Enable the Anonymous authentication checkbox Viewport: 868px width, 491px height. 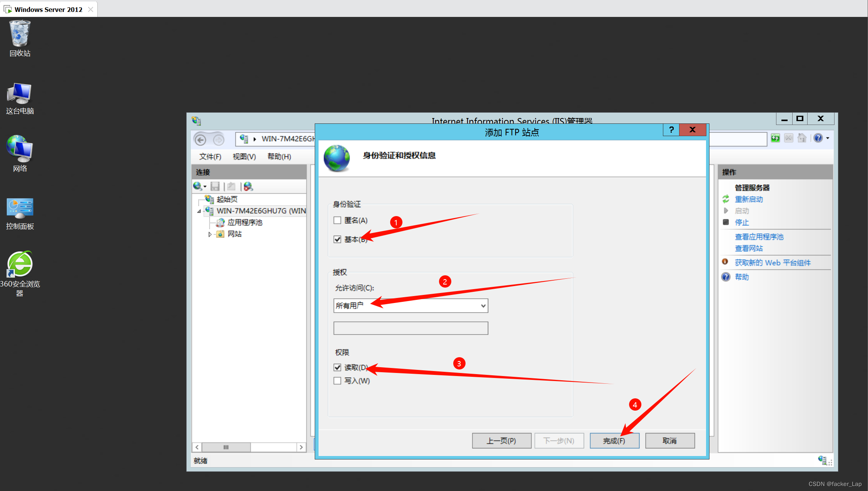tap(337, 220)
